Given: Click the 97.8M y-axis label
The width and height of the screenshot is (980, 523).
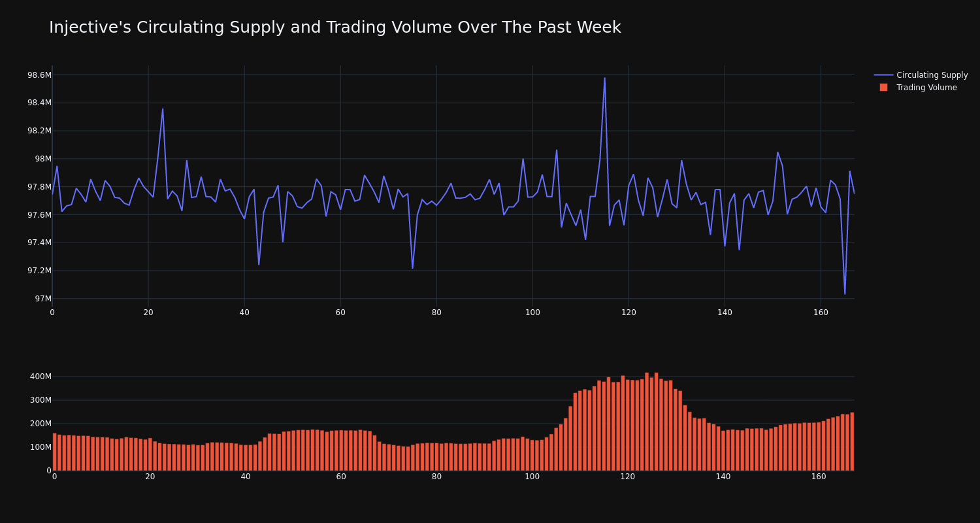Looking at the screenshot, I should click(x=39, y=187).
